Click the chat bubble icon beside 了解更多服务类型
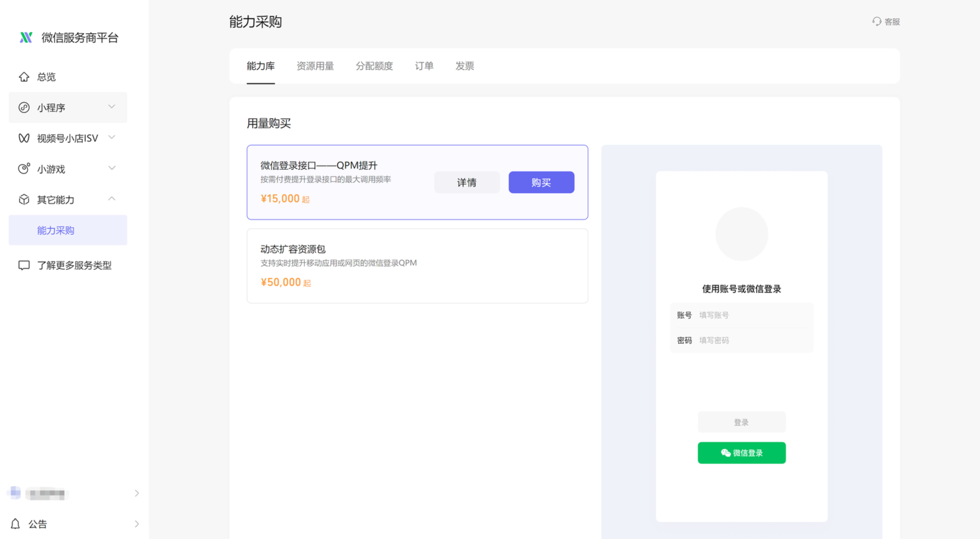This screenshot has height=539, width=980. click(24, 265)
